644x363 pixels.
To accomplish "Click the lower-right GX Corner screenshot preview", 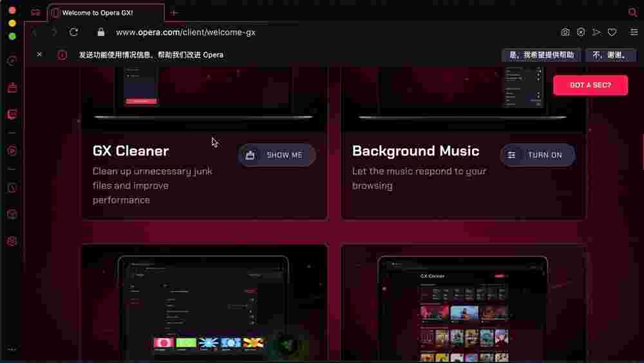I will click(463, 303).
